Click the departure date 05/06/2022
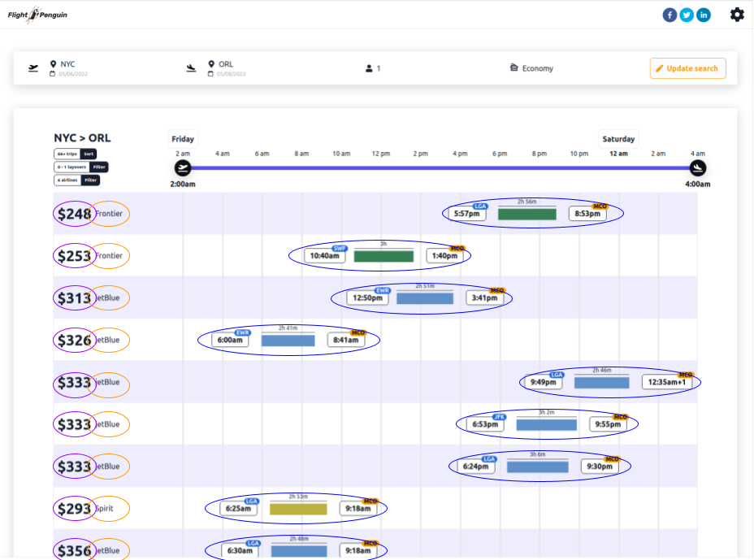 click(73, 74)
